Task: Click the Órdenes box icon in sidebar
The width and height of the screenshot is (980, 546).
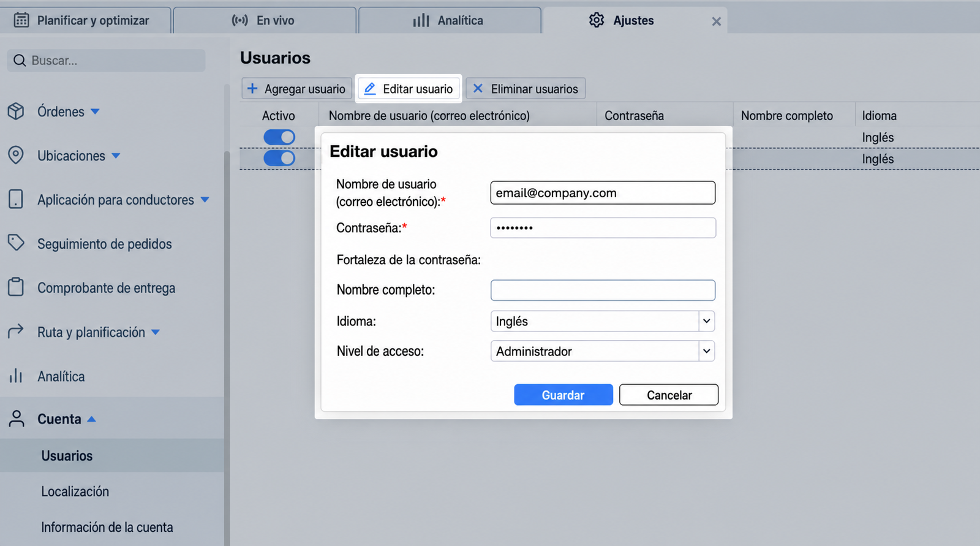Action: (x=16, y=112)
